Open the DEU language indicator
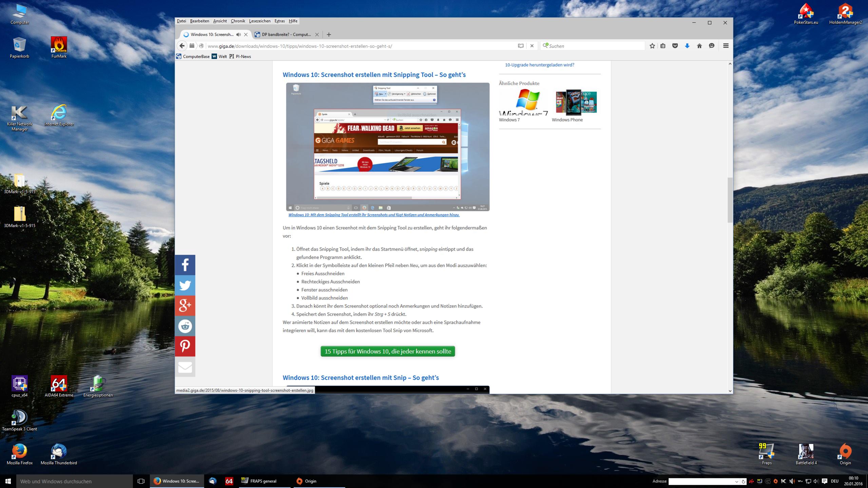This screenshot has height=488, width=868. [x=835, y=481]
